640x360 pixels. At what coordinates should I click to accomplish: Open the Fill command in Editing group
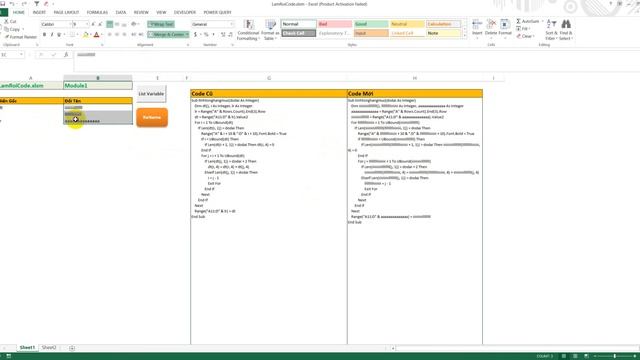522,29
